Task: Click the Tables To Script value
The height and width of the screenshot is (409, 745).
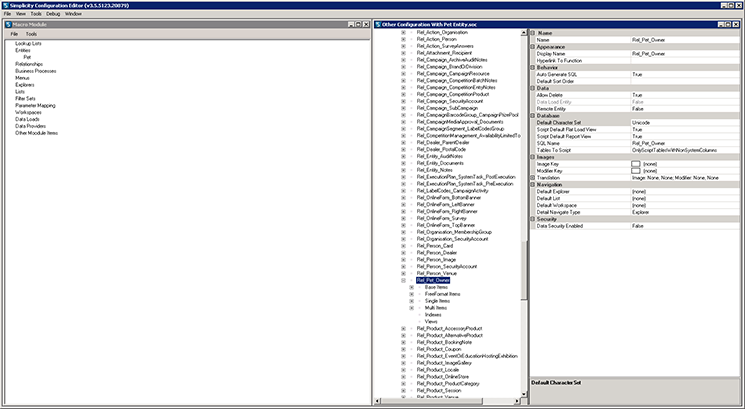Action: pos(685,150)
